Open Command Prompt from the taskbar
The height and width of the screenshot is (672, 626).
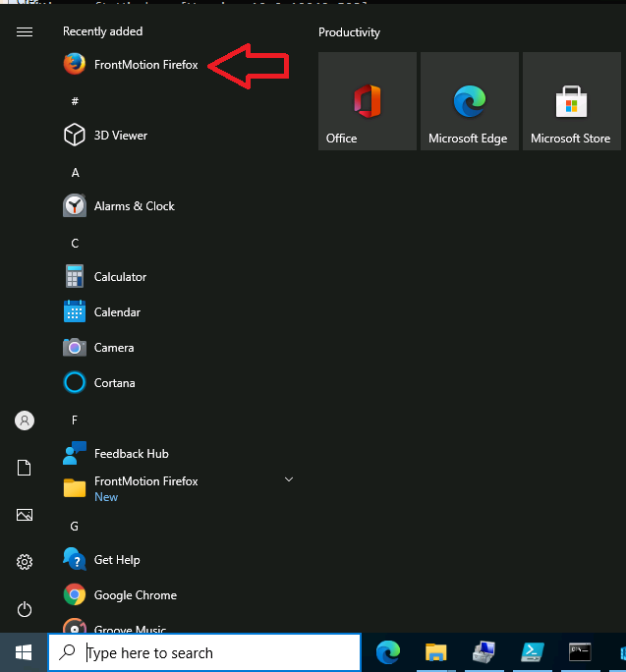coord(580,652)
